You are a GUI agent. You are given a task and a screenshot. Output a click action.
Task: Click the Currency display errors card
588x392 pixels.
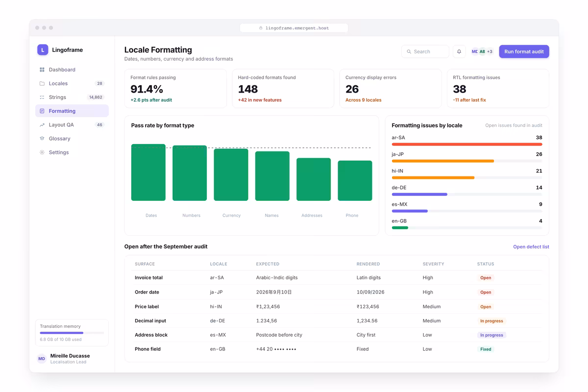(391, 88)
